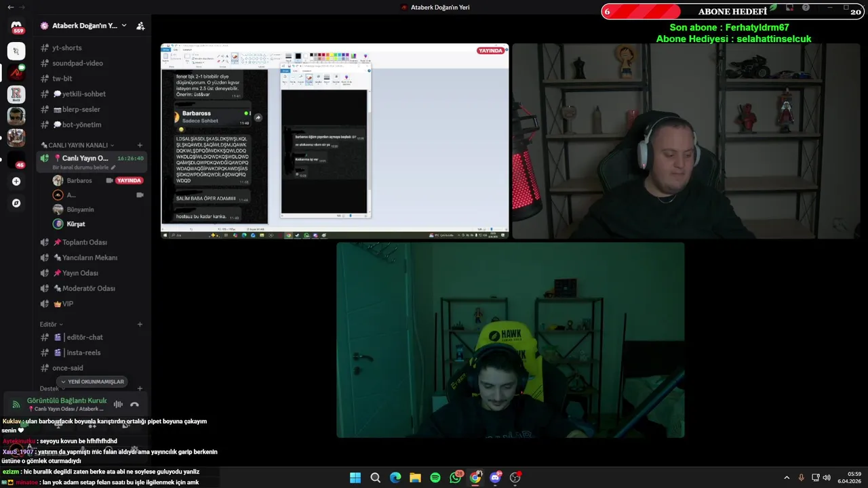The width and height of the screenshot is (868, 488).
Task: Click camera icon beside Barbaros
Action: click(109, 180)
